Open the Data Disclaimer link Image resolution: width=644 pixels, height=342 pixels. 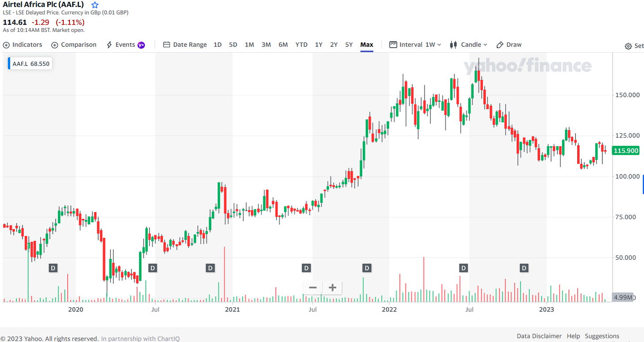pos(539,336)
